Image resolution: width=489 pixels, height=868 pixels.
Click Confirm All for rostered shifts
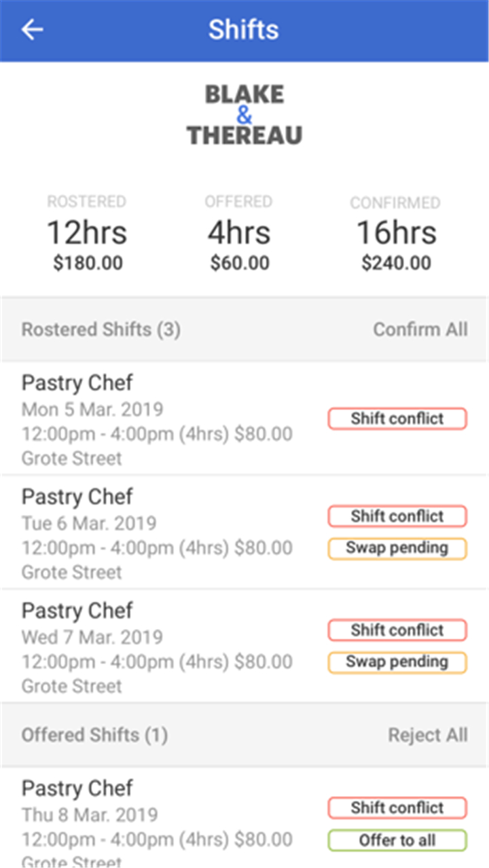coord(420,329)
